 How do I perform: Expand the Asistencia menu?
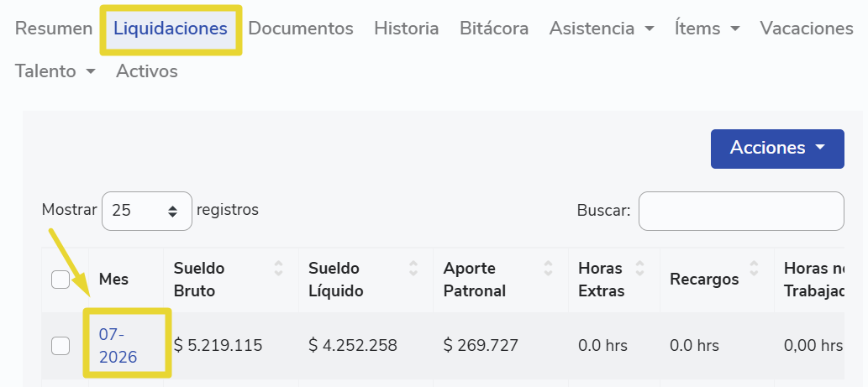click(601, 29)
